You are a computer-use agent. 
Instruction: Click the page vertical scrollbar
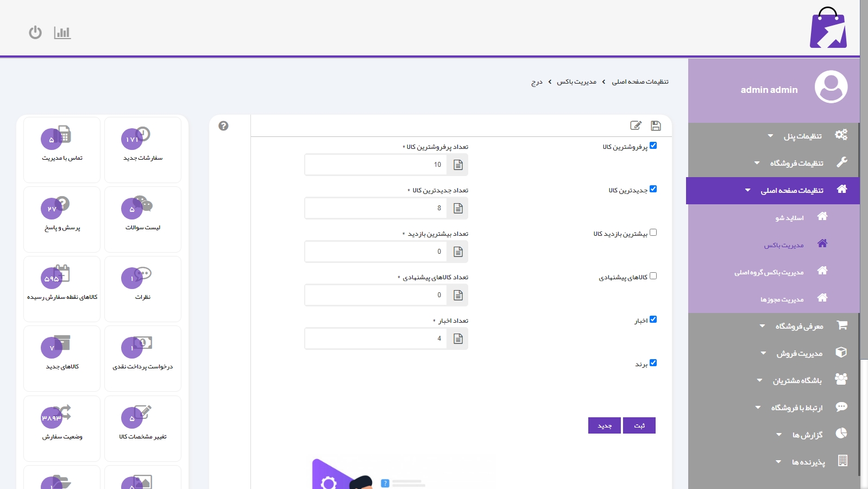864,179
